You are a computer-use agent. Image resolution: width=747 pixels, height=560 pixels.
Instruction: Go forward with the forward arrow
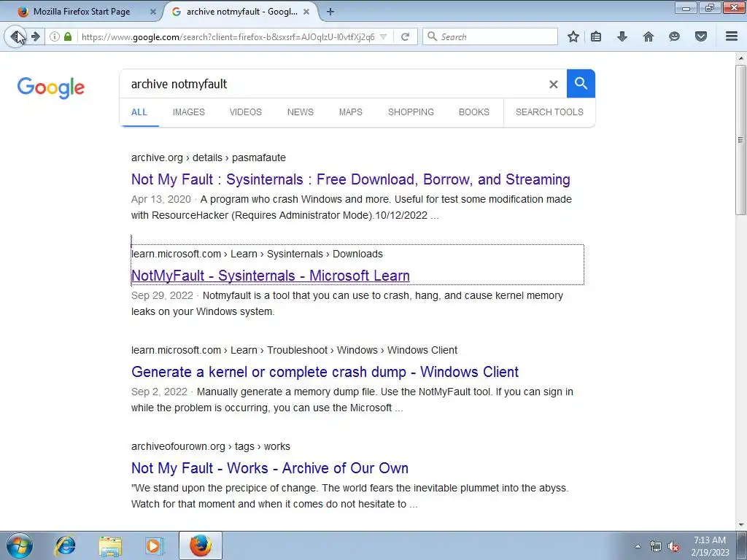click(36, 36)
